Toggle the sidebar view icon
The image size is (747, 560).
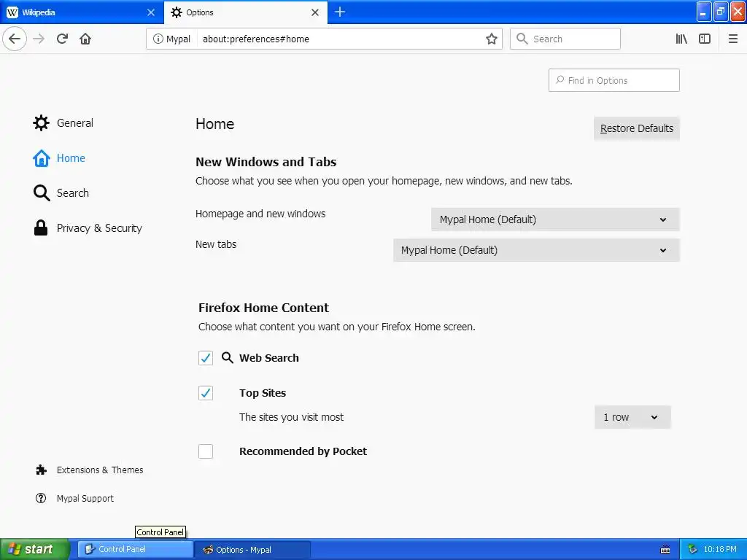pyautogui.click(x=705, y=39)
